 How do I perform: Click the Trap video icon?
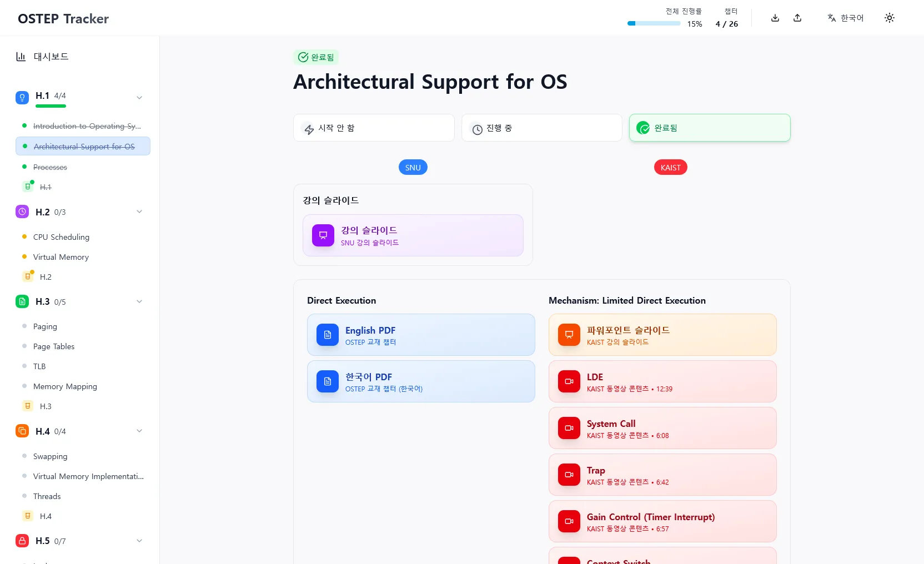coord(569,475)
